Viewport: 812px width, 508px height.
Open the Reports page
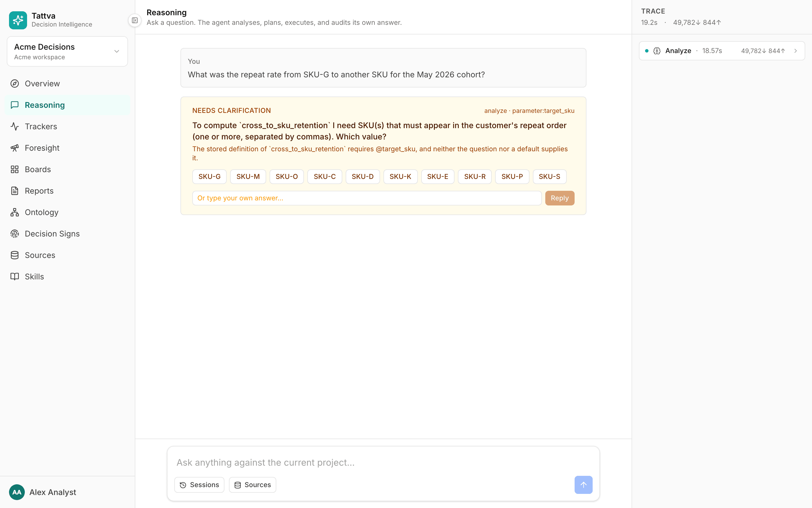point(67,191)
